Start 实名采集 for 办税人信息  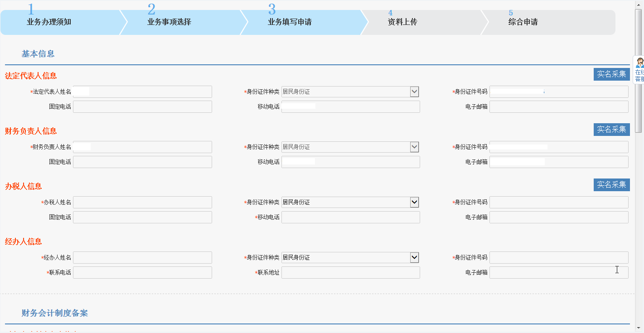[611, 185]
